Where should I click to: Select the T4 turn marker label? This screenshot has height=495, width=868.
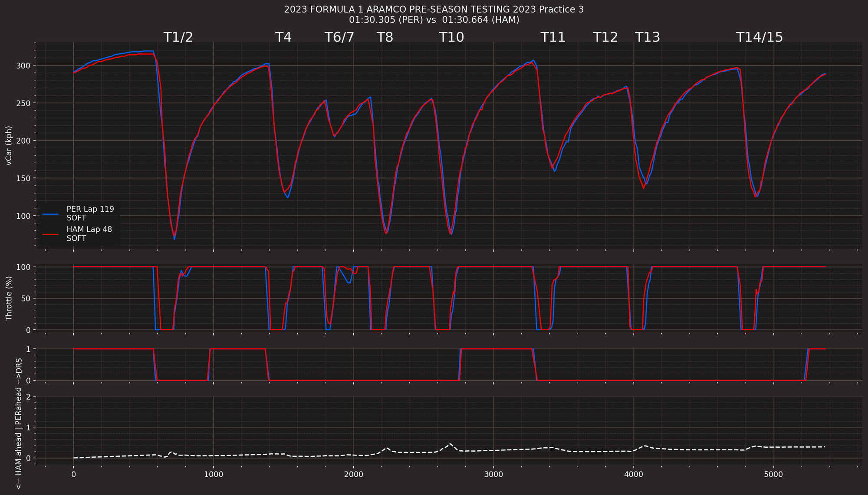[x=284, y=37]
